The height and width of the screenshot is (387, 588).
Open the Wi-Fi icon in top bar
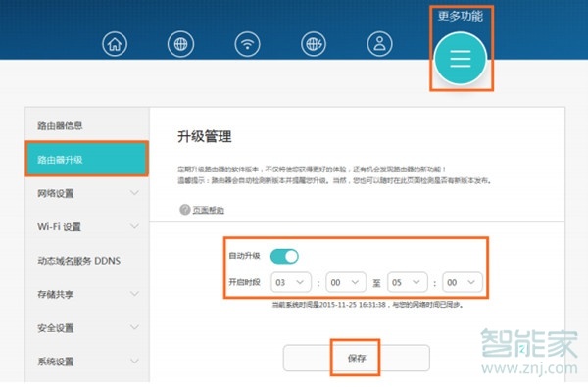tap(247, 44)
